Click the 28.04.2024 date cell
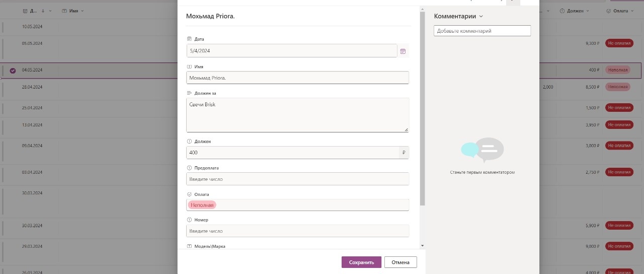 click(32, 87)
